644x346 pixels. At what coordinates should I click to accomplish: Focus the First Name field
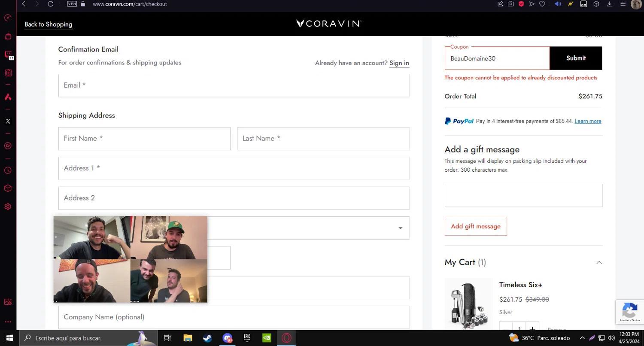pyautogui.click(x=144, y=139)
